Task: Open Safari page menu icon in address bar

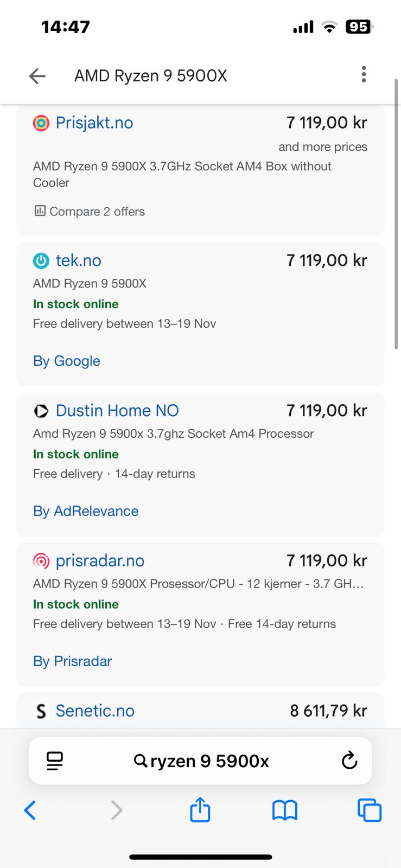Action: 55,761
